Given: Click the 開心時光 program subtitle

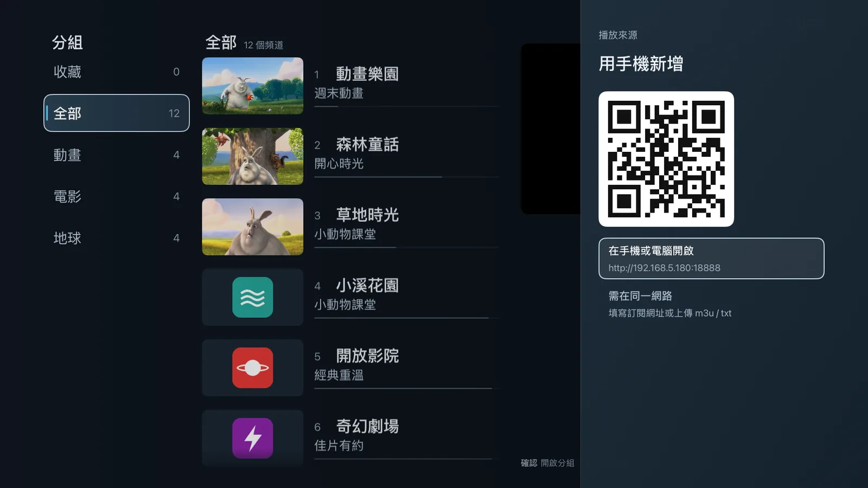Looking at the screenshot, I should point(339,164).
